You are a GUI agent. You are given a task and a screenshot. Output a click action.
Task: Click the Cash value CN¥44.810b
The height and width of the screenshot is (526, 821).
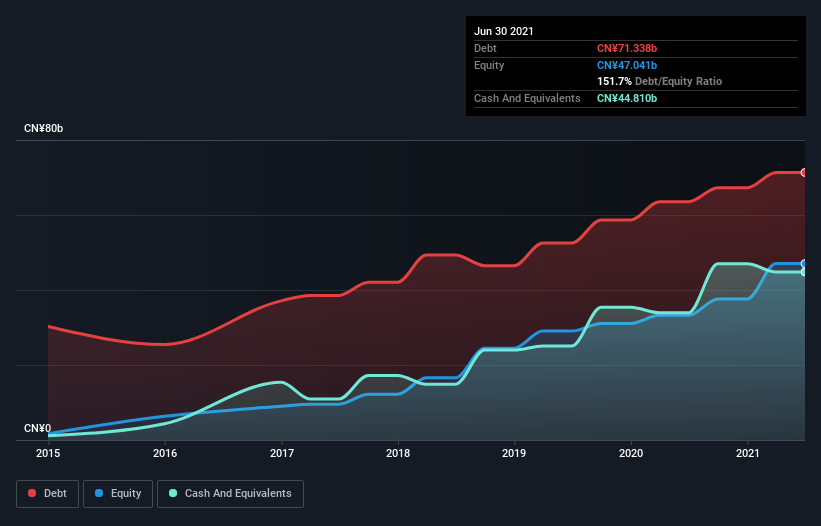pos(627,98)
